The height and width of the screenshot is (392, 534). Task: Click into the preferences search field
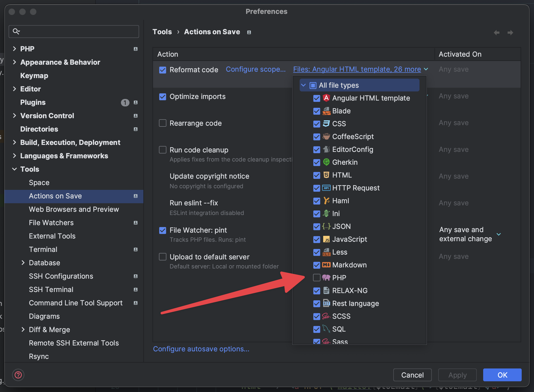coord(78,32)
